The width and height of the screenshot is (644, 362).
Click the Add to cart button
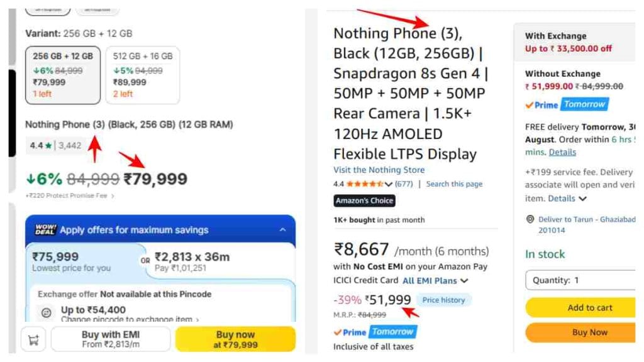click(580, 308)
